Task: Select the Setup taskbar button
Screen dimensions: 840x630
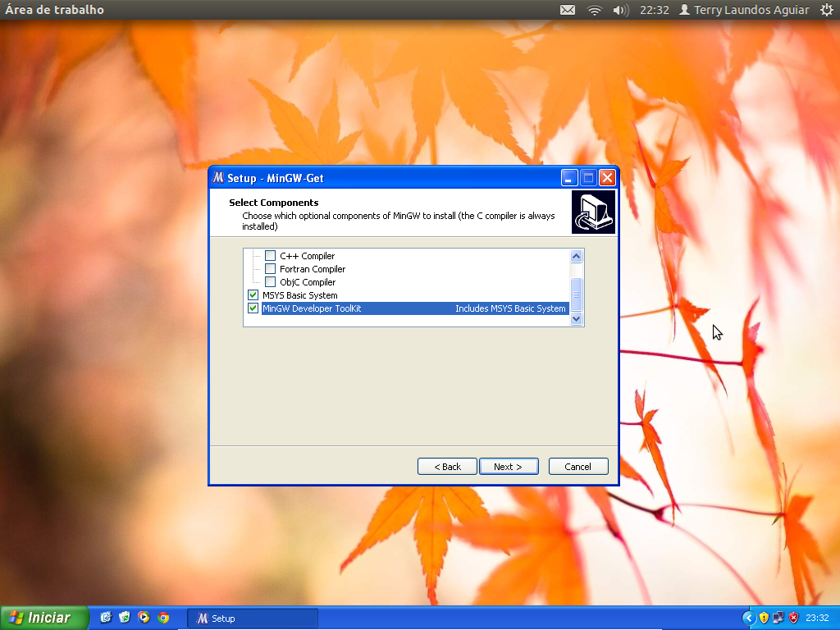Action: point(253,619)
